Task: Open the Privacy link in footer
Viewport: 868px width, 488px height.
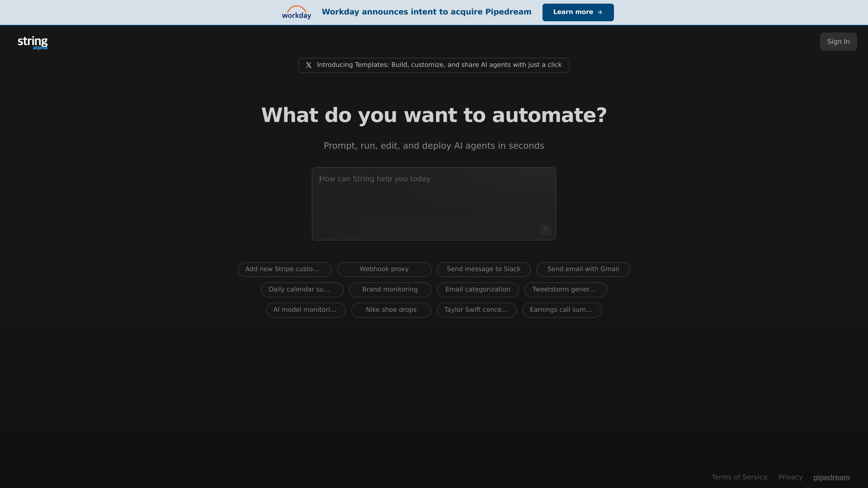Action: pos(790,477)
